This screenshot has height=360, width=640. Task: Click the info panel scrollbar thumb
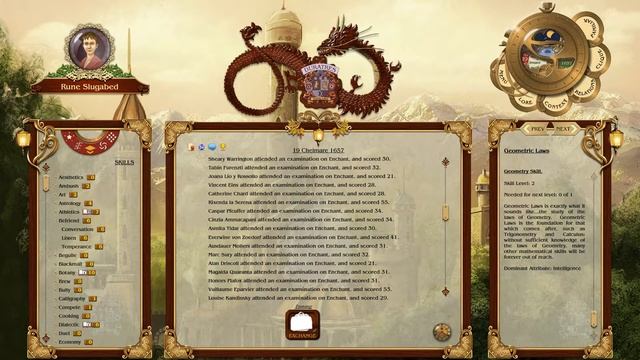[594, 319]
